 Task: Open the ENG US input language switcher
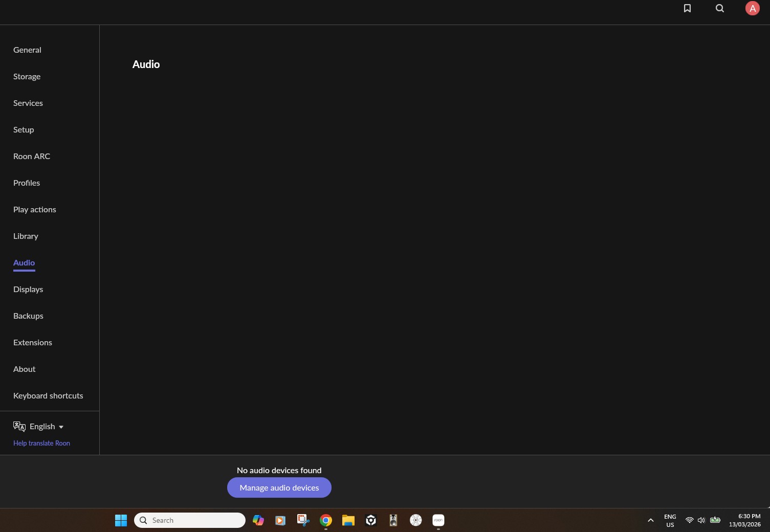(670, 520)
